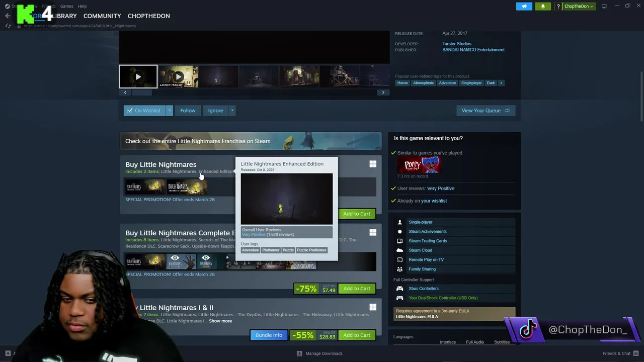Open the notifications bell
The height and width of the screenshot is (362, 644).
[543, 6]
